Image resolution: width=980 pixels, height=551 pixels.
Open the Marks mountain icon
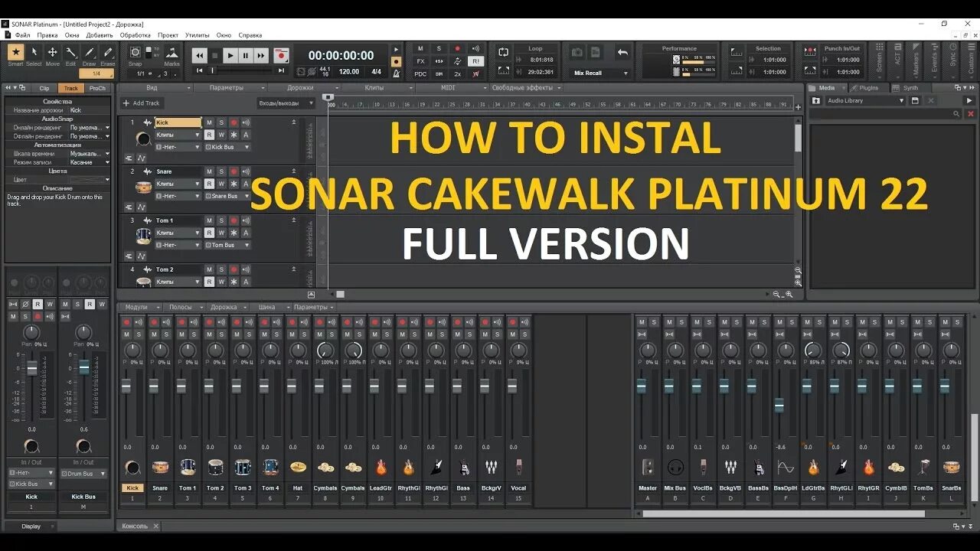(x=172, y=54)
